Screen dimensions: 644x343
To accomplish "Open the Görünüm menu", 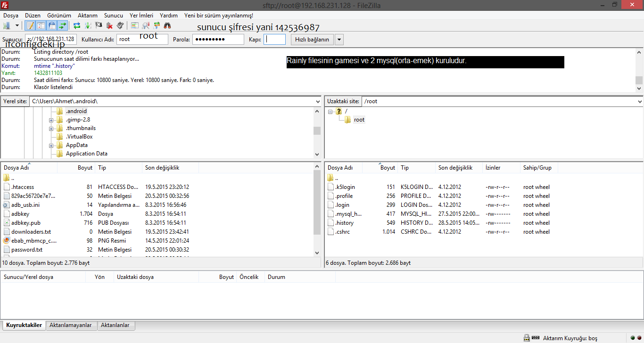I will coord(59,16).
